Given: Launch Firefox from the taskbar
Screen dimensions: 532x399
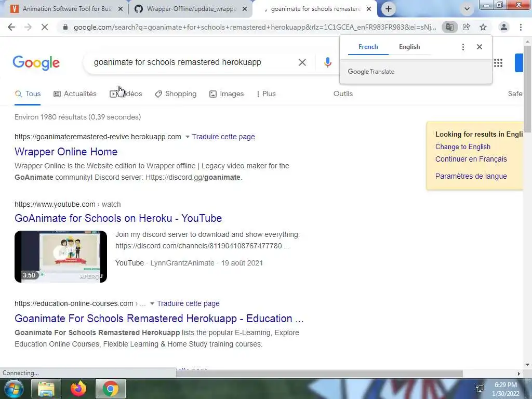Looking at the screenshot, I should 78,389.
